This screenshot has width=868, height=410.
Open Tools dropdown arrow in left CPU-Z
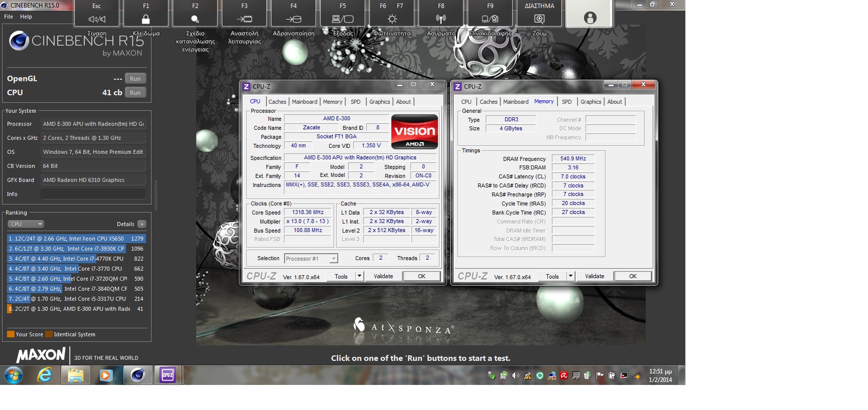(359, 276)
